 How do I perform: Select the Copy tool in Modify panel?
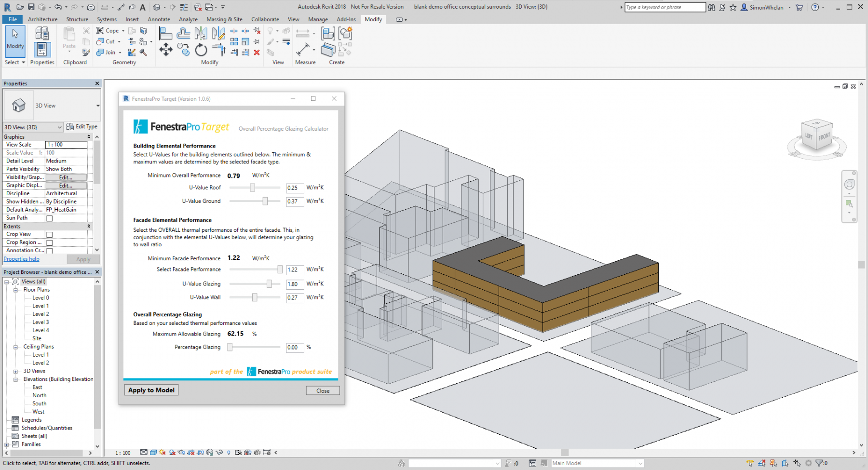point(183,50)
